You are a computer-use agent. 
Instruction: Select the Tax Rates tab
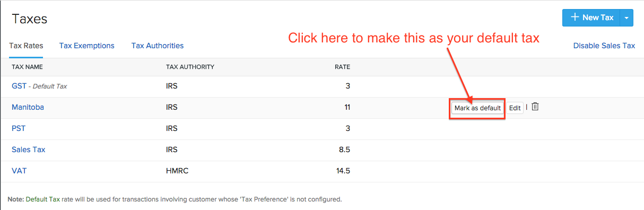(x=27, y=46)
